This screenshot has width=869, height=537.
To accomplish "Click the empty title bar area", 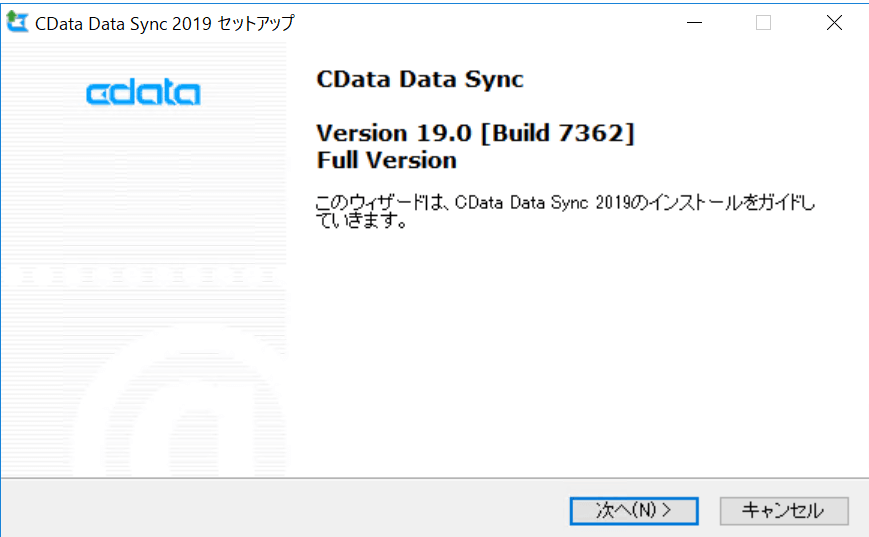I will coord(480,23).
